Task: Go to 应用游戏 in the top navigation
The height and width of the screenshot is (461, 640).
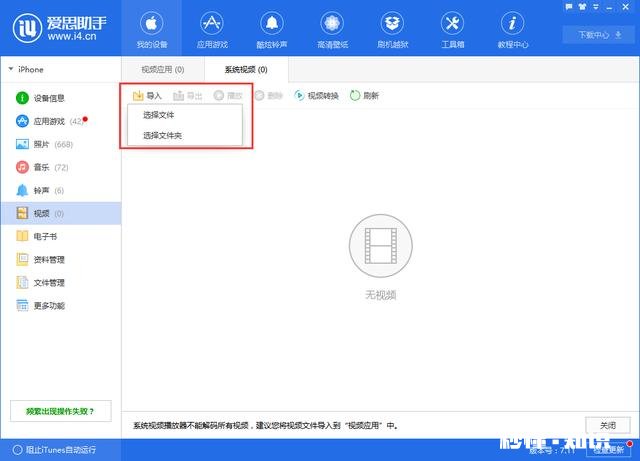Action: tap(212, 29)
